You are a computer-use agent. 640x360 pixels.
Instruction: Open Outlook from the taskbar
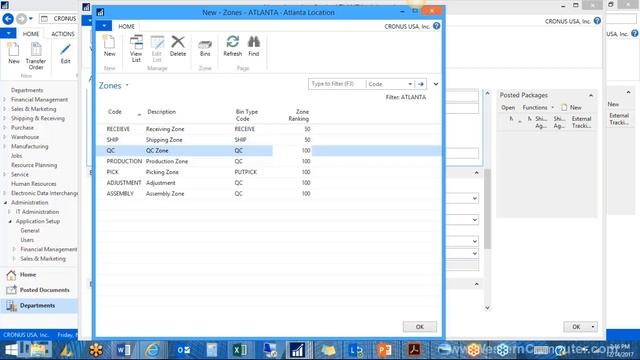click(x=183, y=350)
